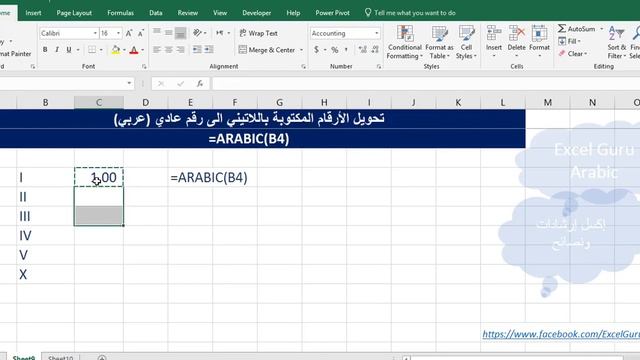Open the Clear dropdown
640x360 pixels.
[573, 53]
